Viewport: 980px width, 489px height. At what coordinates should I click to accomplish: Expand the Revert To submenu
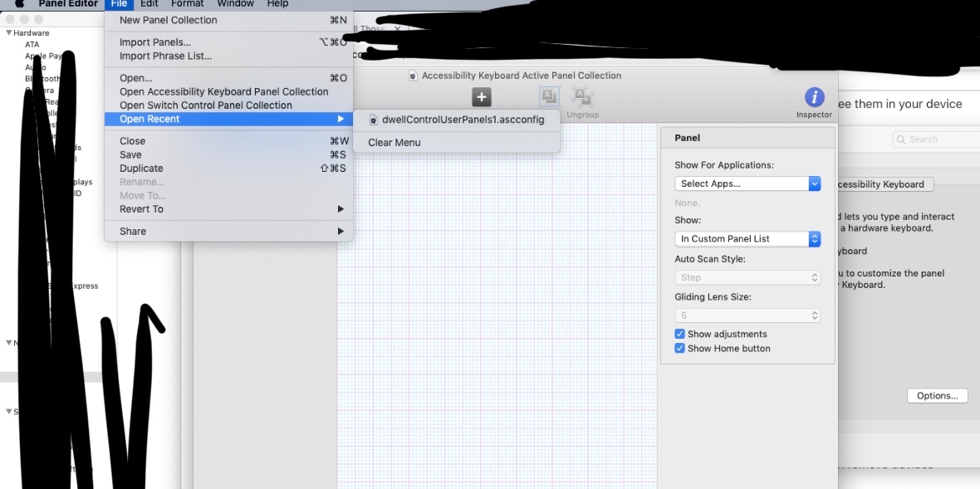click(228, 209)
